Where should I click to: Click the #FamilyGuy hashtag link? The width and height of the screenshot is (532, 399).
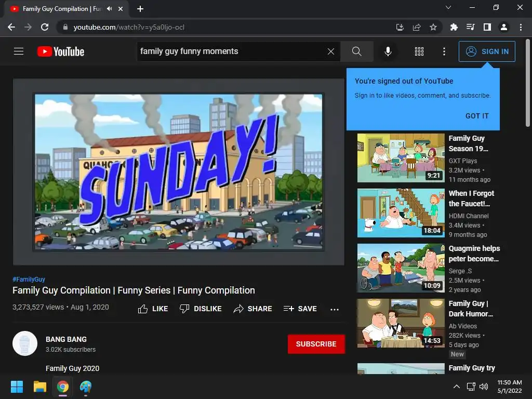tap(29, 279)
